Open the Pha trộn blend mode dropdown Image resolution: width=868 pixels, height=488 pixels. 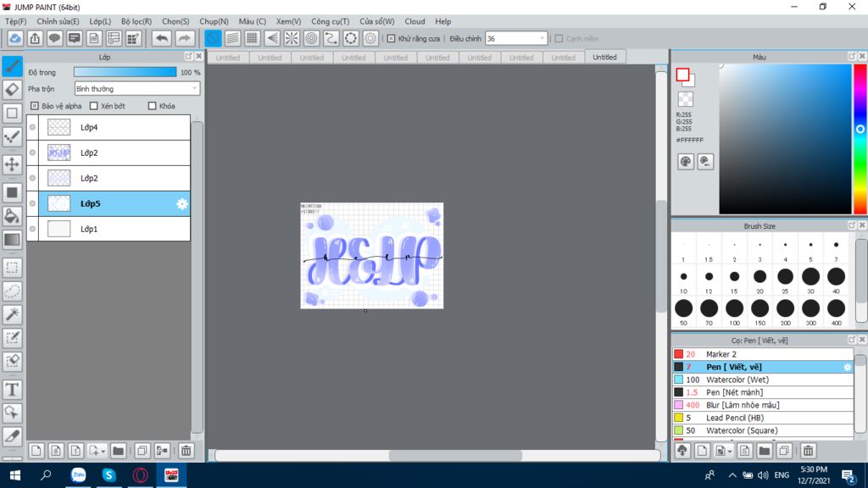pos(136,88)
